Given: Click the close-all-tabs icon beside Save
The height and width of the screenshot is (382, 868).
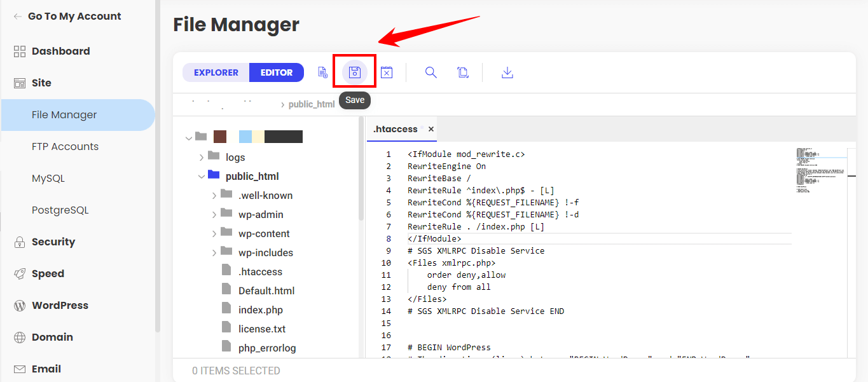Looking at the screenshot, I should coord(387,72).
